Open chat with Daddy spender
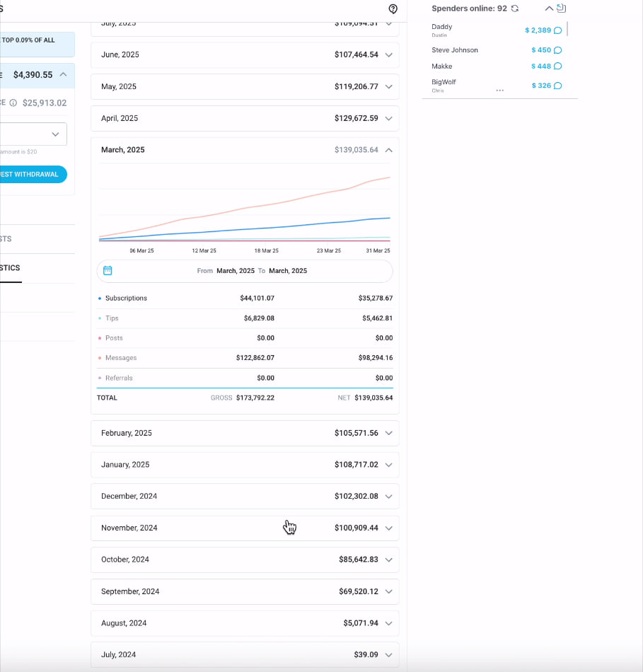Screen dimensions: 643x672 pos(557,30)
